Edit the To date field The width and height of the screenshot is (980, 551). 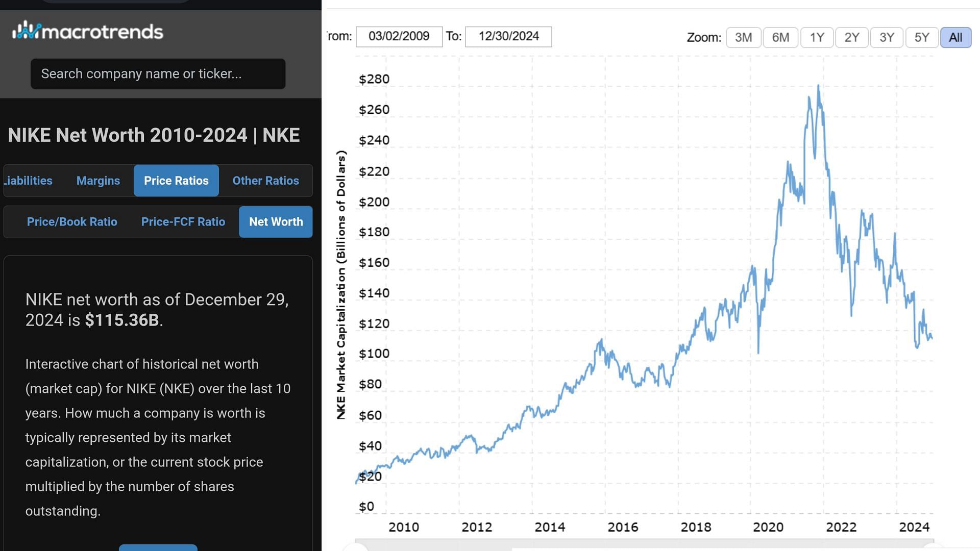pos(508,37)
